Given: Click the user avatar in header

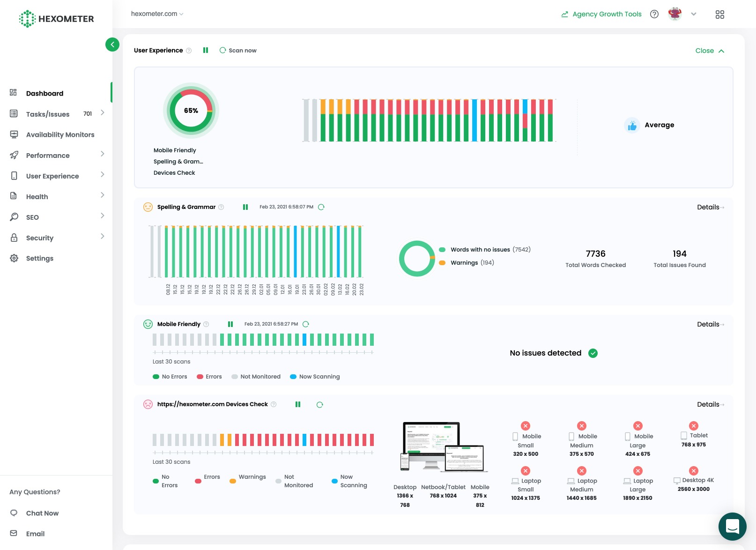Looking at the screenshot, I should 675,14.
